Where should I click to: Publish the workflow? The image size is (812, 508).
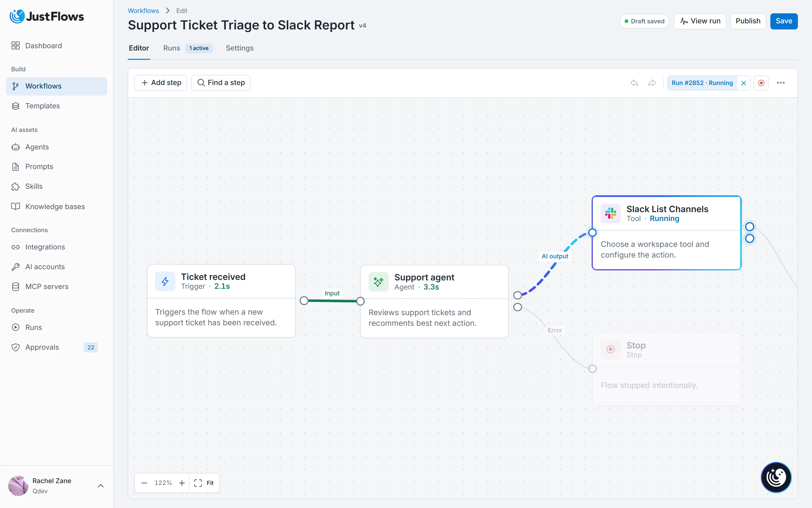coord(748,21)
